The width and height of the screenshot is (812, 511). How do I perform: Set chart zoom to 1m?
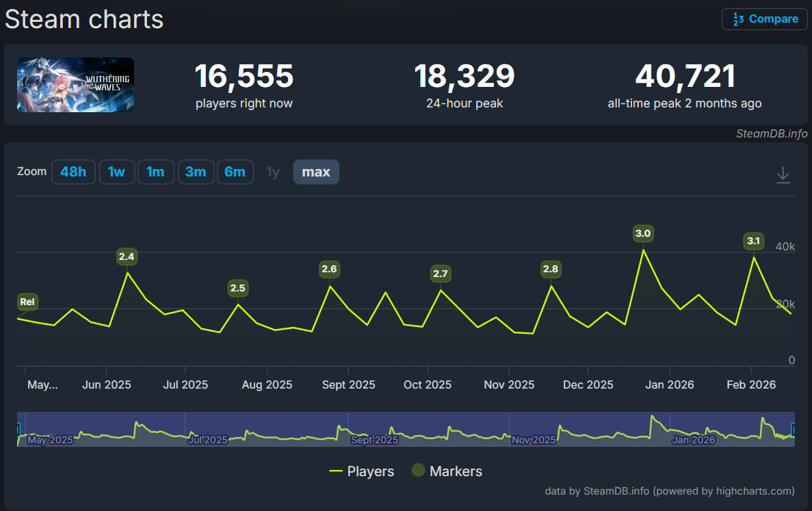click(x=155, y=172)
